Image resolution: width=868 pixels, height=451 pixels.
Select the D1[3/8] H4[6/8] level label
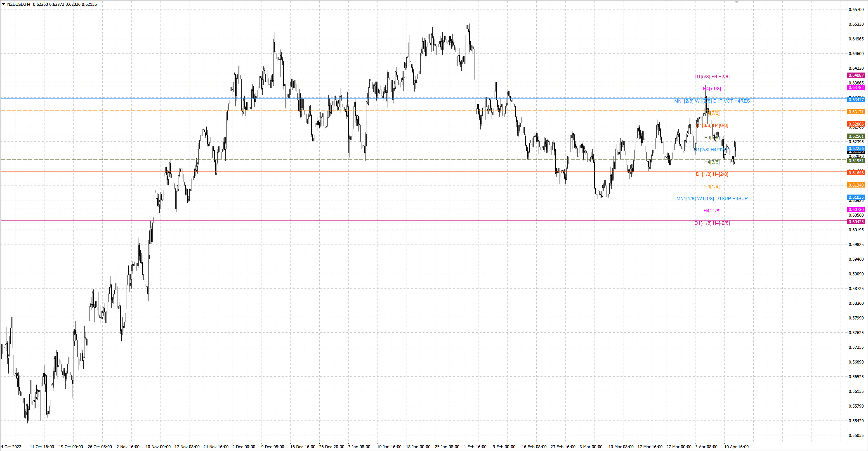pyautogui.click(x=712, y=125)
